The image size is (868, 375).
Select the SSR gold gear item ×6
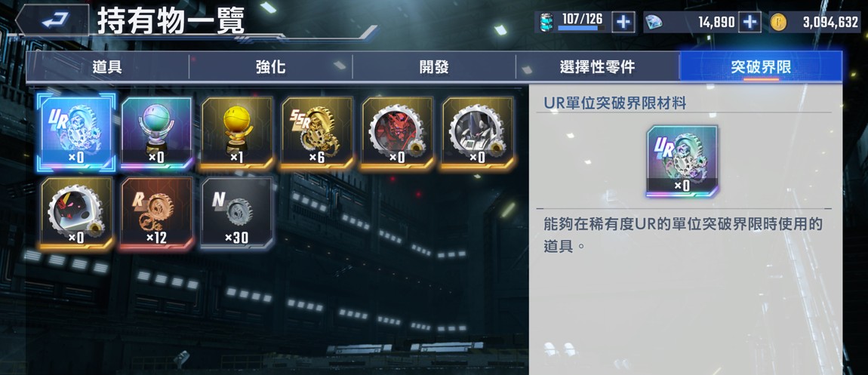(317, 132)
